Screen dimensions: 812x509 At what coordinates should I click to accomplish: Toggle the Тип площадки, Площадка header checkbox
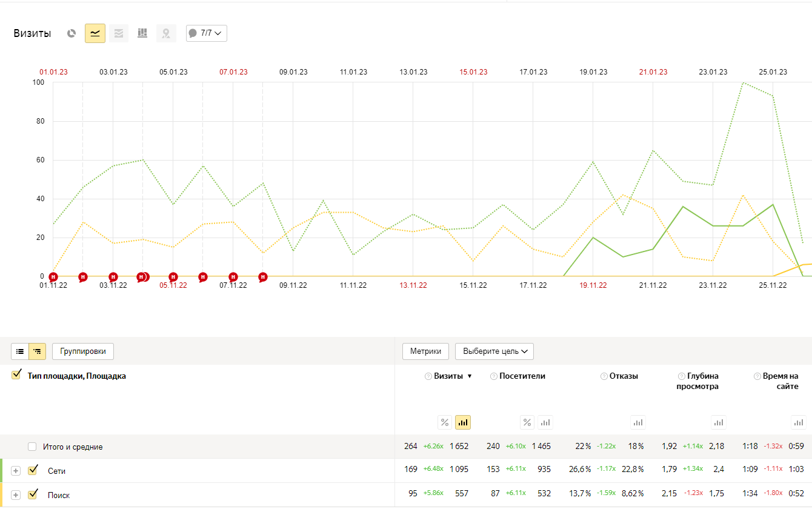click(16, 375)
